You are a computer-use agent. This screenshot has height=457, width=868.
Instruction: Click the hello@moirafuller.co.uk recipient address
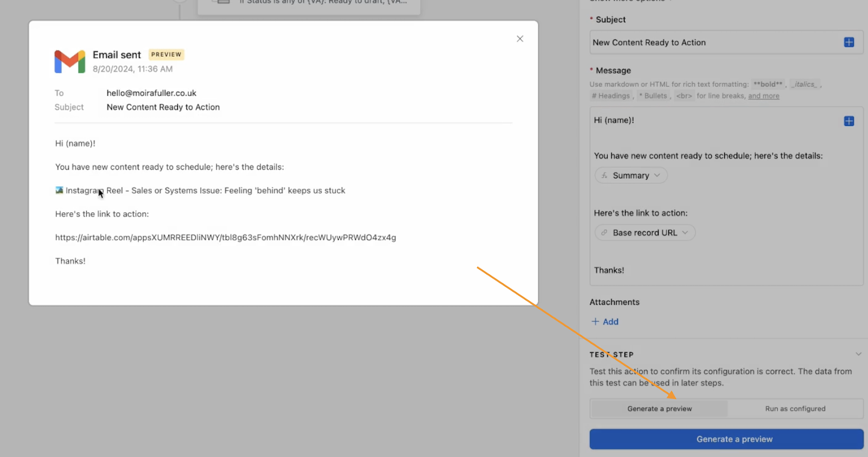[x=151, y=93]
